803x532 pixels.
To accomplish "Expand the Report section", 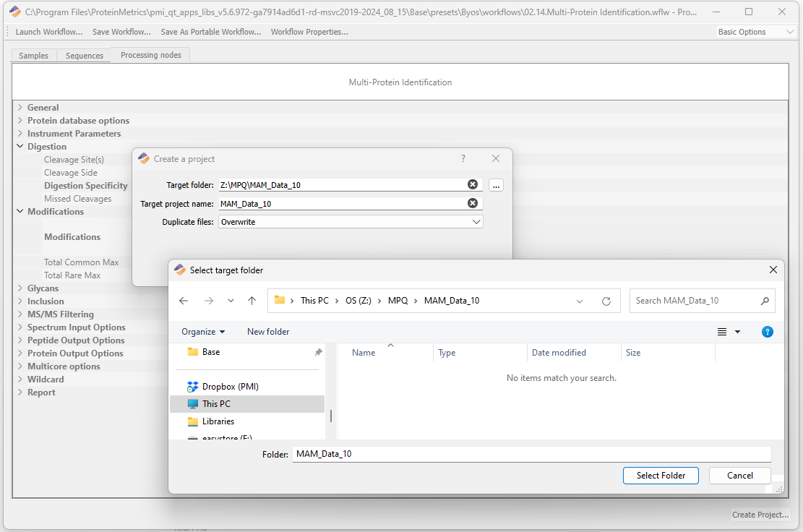I will 20,392.
